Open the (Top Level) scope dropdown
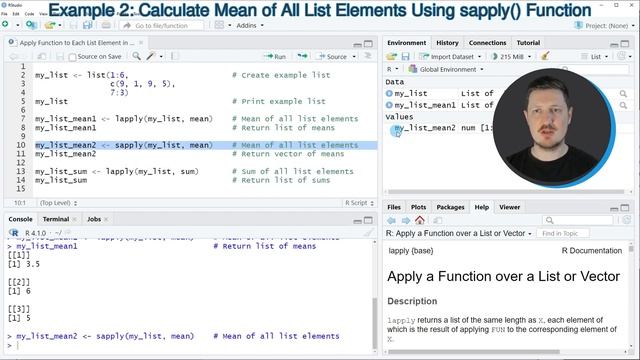 point(58,203)
